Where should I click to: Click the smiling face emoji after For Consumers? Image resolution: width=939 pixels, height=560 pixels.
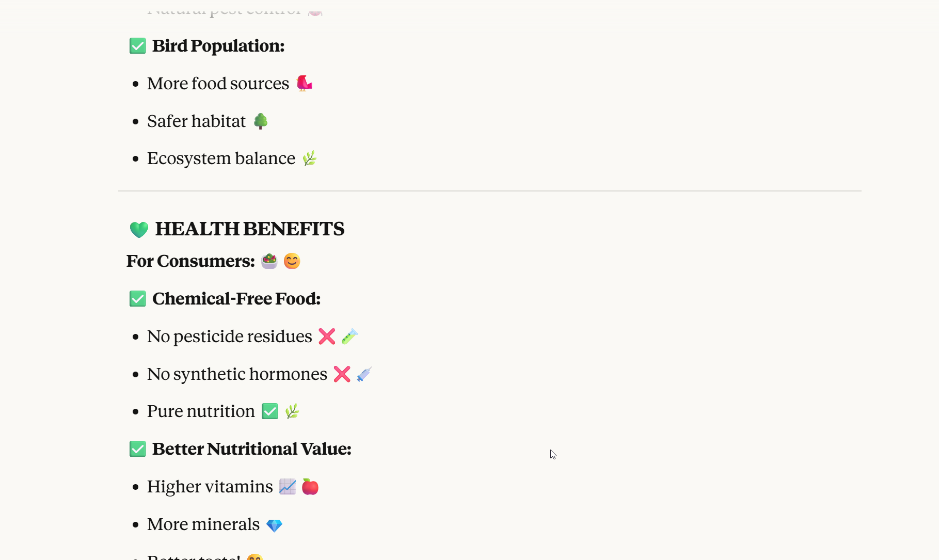(x=292, y=261)
